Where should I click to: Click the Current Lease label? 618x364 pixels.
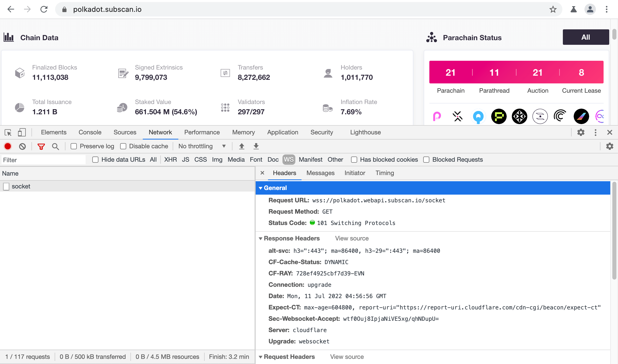[581, 91]
